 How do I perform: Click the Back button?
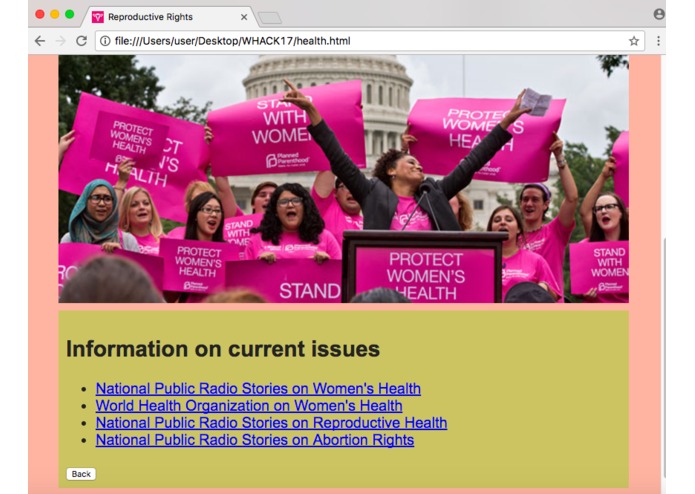point(81,474)
